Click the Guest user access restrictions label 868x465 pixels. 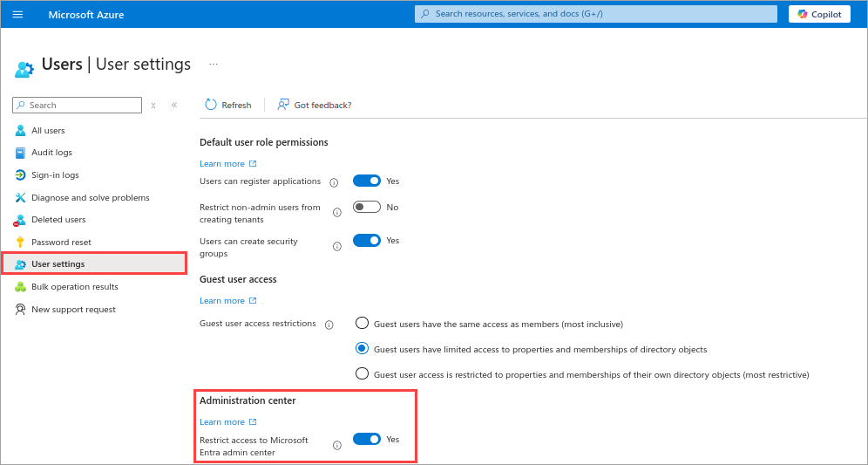click(257, 323)
